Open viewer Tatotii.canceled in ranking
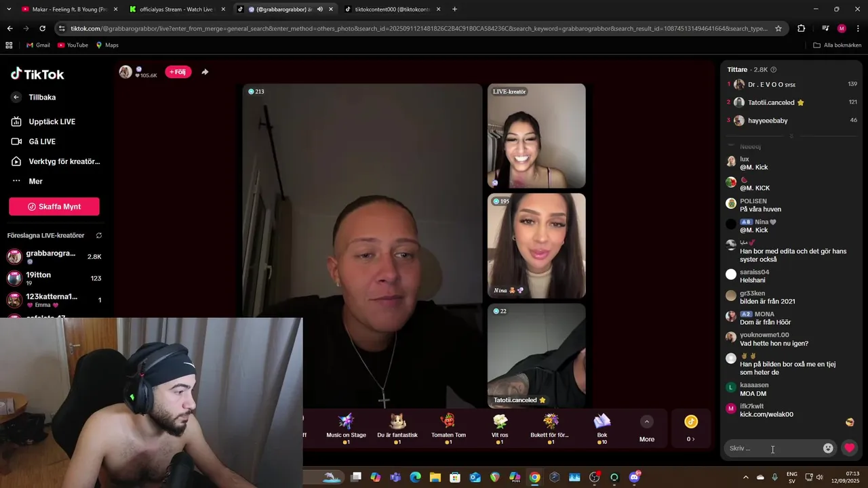The height and width of the screenshot is (488, 868). [x=792, y=102]
